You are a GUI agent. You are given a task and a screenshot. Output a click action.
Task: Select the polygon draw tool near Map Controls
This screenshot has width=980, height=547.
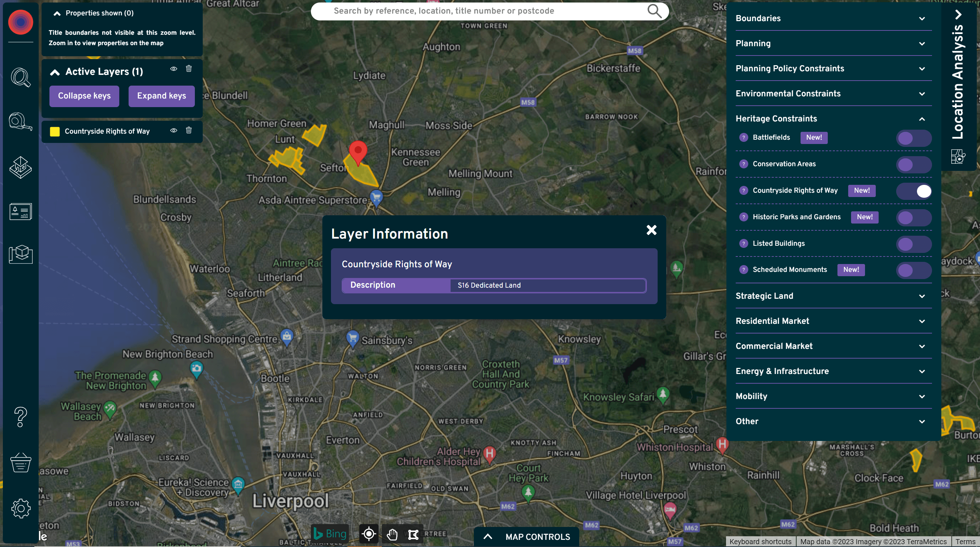tap(413, 534)
